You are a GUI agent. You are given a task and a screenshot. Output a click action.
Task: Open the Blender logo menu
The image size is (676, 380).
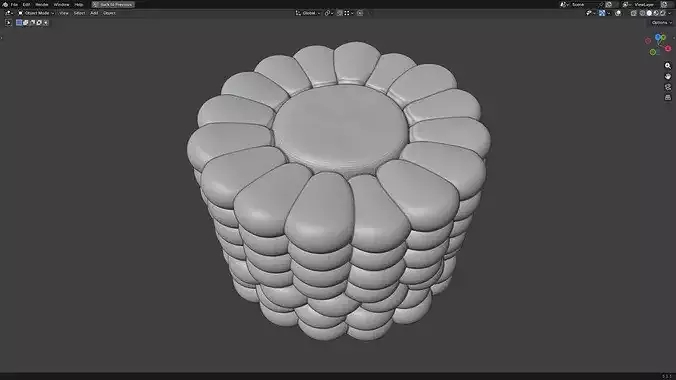[x=5, y=4]
